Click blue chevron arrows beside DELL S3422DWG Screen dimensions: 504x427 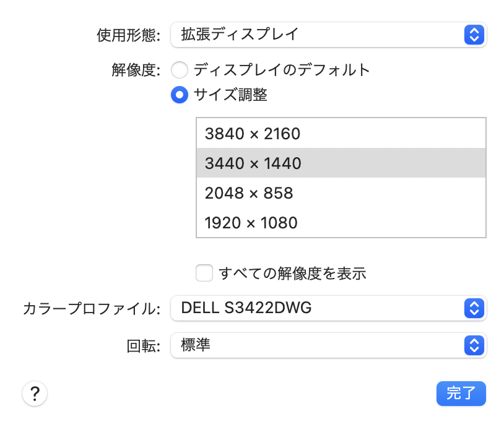click(x=473, y=308)
